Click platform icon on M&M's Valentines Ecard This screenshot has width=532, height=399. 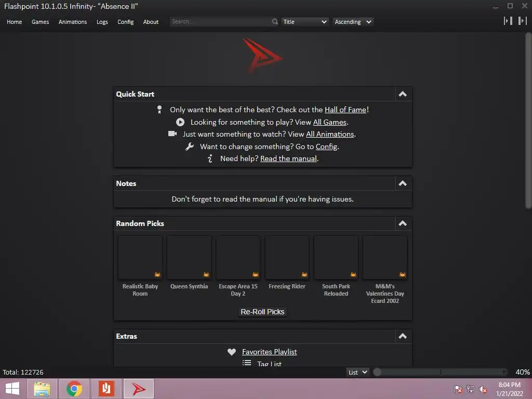pos(403,274)
